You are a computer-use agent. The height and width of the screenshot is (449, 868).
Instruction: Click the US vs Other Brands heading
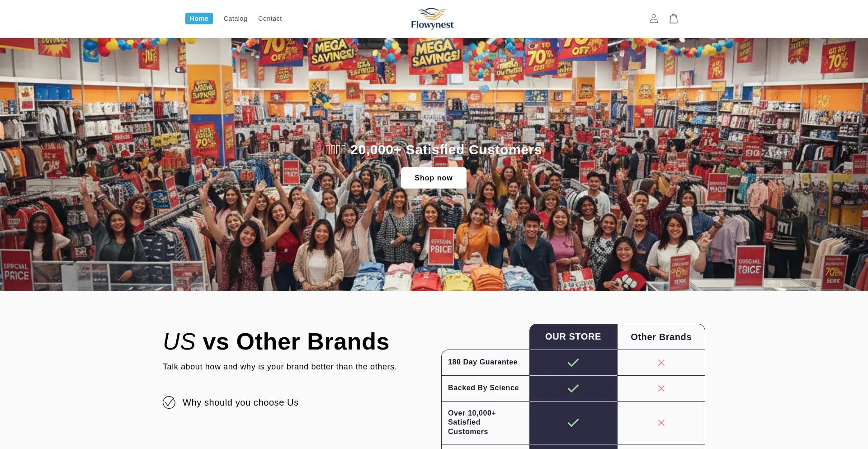pyautogui.click(x=276, y=341)
